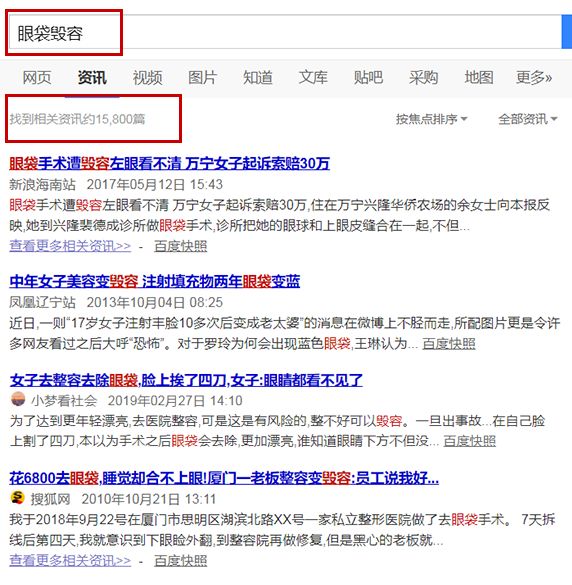Click the 搜狐网 source logo icon
Image resolution: width=572 pixels, height=585 pixels.
tap(18, 498)
